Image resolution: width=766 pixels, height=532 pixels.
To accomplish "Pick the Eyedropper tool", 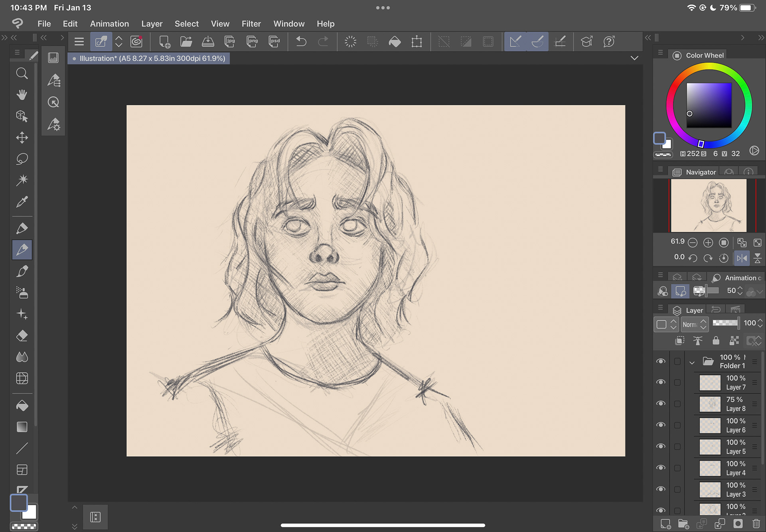I will click(x=22, y=201).
